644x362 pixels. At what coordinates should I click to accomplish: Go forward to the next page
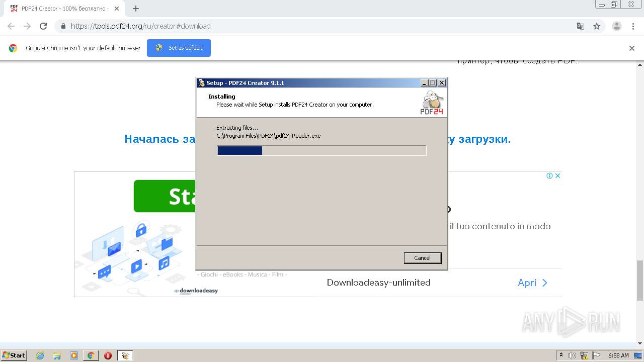27,26
